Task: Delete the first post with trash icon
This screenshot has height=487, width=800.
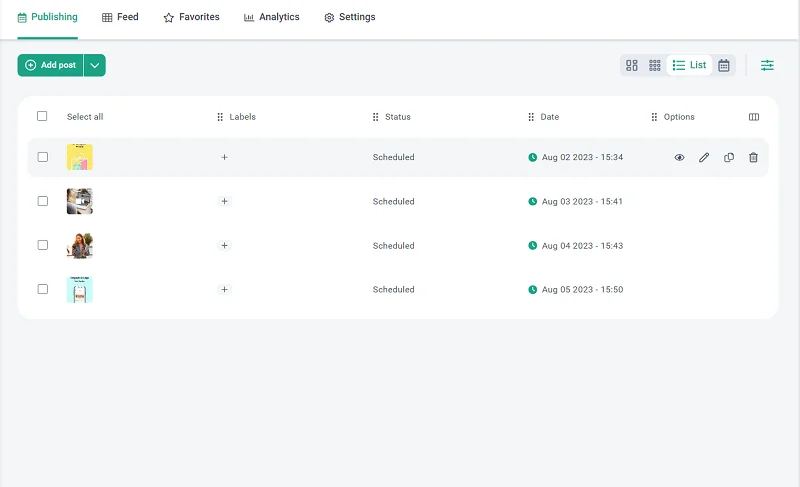Action: click(x=753, y=157)
